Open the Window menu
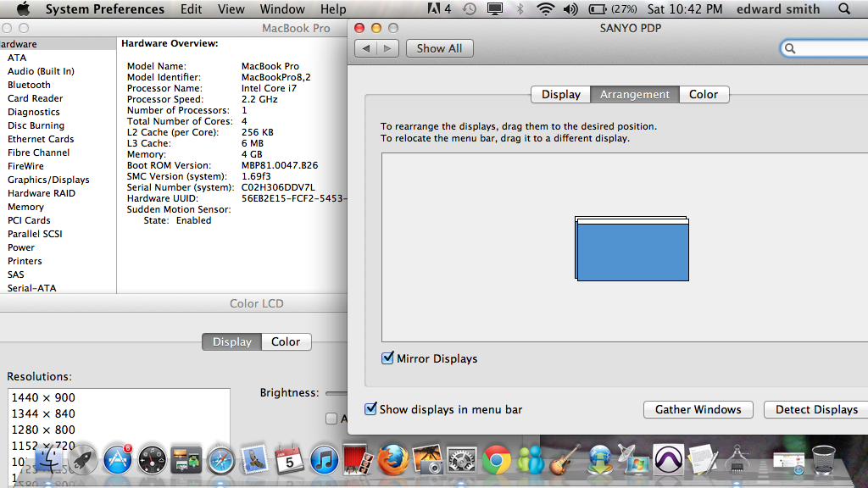This screenshot has height=488, width=868. [x=282, y=8]
